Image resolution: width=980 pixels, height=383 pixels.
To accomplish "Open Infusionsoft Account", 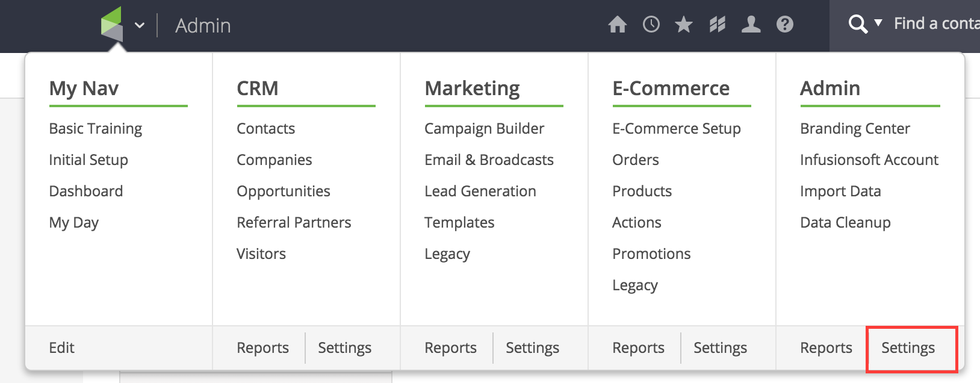I will pyautogui.click(x=869, y=160).
